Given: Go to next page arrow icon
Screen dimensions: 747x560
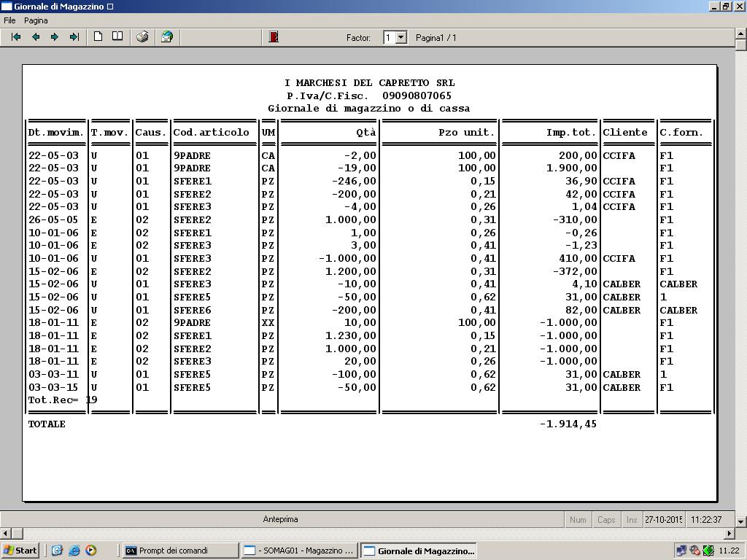Looking at the screenshot, I should point(54,36).
